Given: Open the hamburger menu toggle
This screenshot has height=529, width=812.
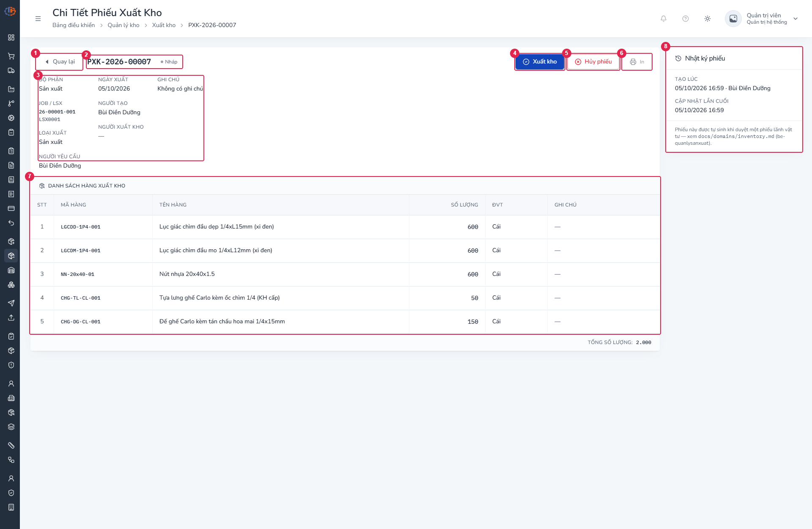Looking at the screenshot, I should tap(38, 19).
